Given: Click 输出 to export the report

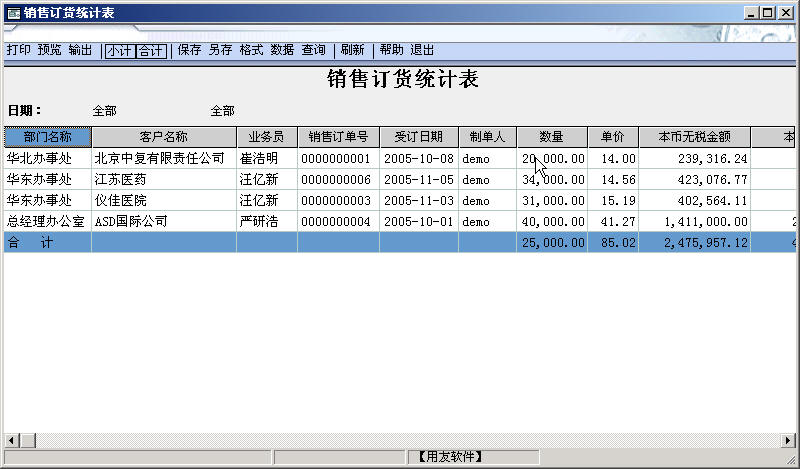Looking at the screenshot, I should (80, 50).
